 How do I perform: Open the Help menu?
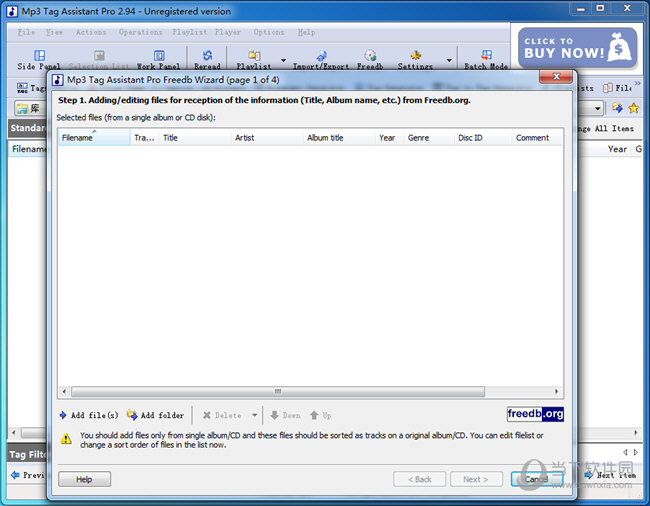click(x=306, y=32)
